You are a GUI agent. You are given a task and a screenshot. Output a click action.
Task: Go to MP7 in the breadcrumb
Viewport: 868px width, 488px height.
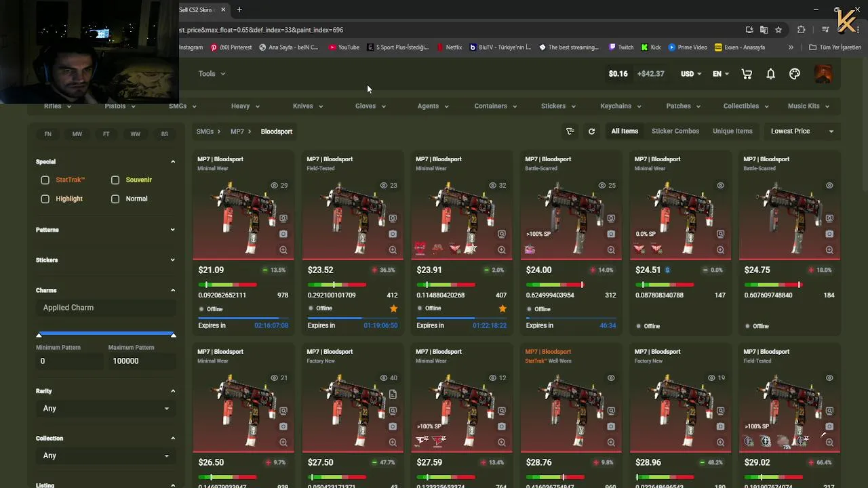(237, 131)
